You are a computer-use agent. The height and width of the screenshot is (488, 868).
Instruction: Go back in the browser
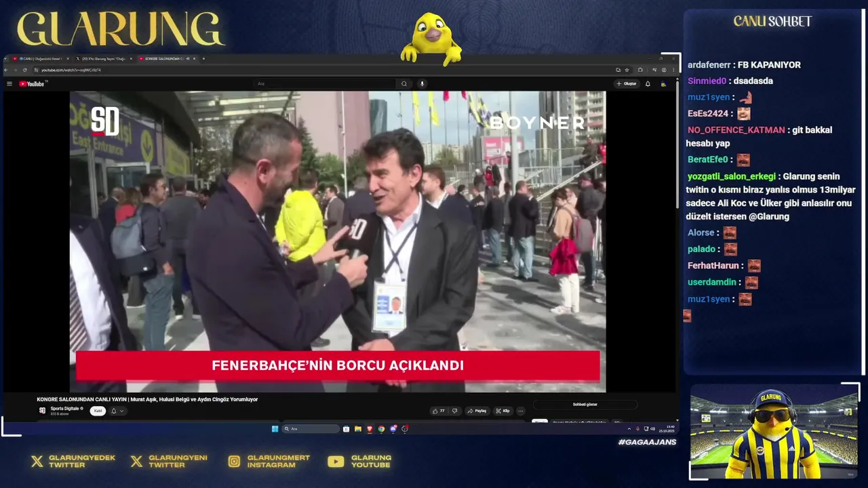click(5, 70)
